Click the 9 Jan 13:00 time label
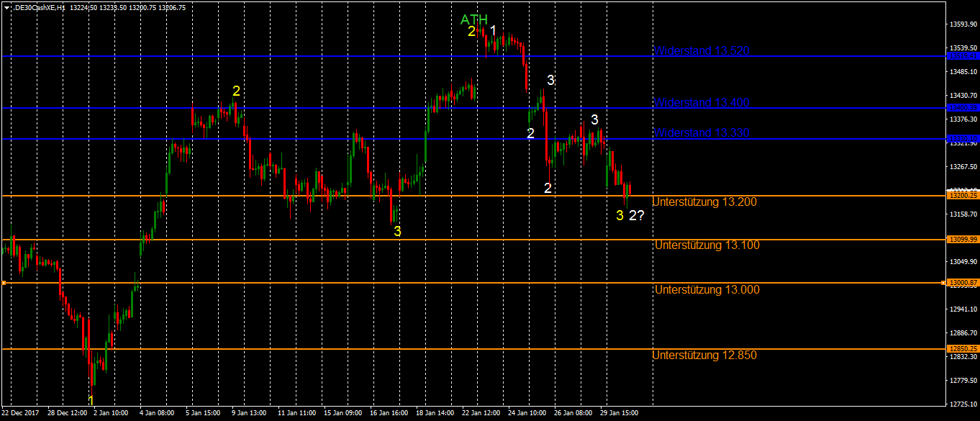 click(249, 414)
